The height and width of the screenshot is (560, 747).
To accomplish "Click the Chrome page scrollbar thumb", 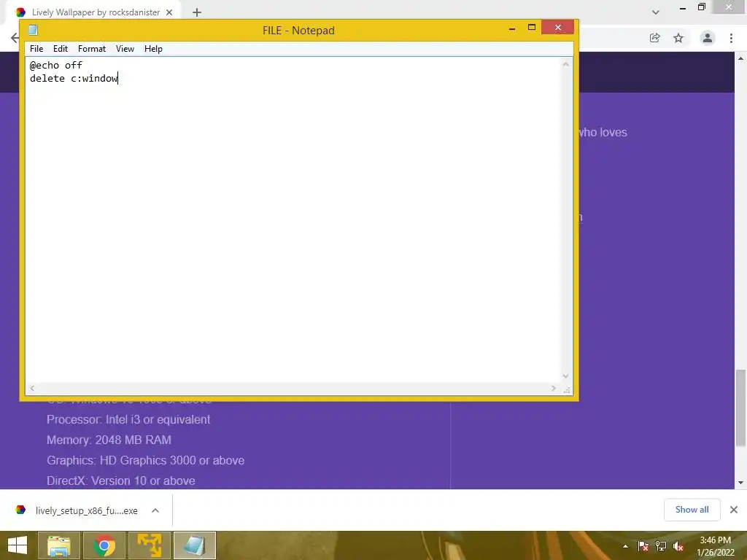I will pyautogui.click(x=741, y=408).
